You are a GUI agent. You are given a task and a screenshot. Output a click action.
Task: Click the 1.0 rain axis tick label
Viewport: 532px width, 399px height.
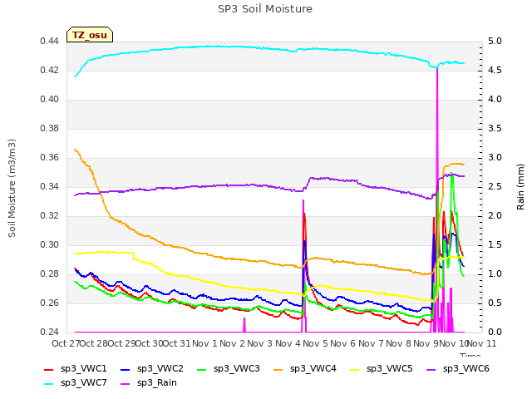pos(495,274)
